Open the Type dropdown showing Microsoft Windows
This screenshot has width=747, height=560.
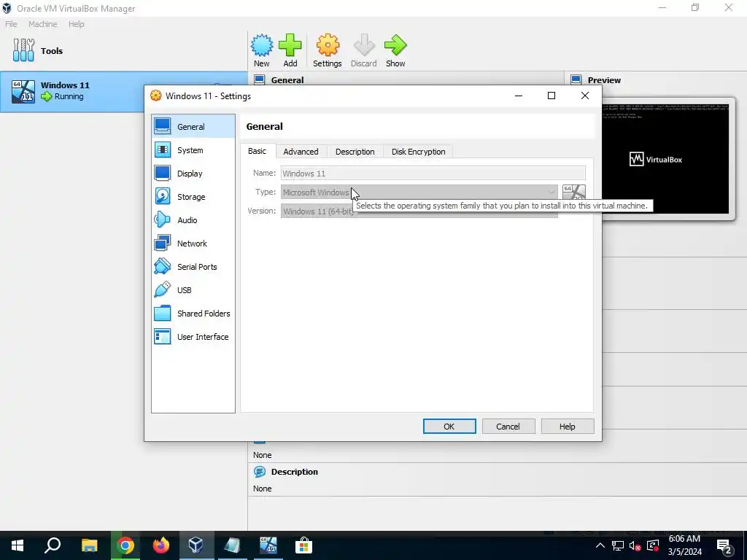click(x=419, y=192)
